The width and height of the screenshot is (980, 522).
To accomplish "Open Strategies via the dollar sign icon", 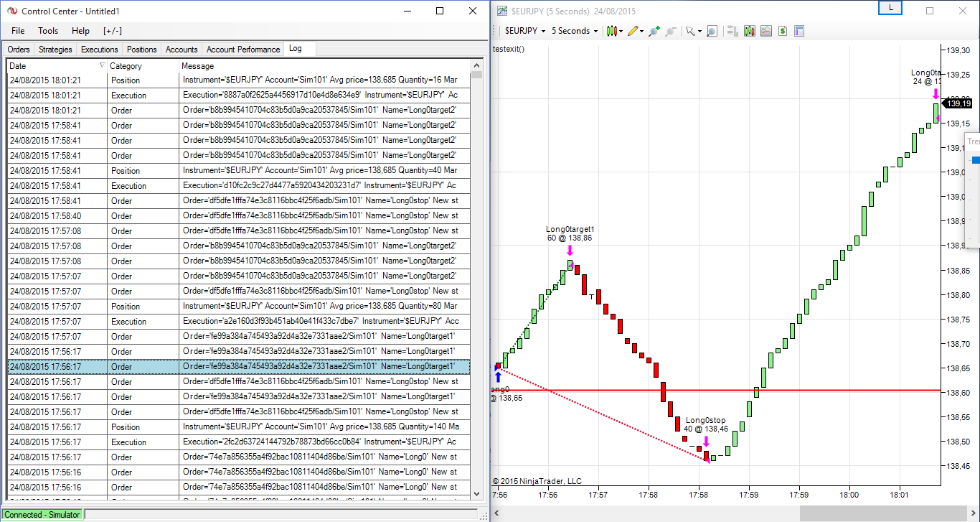I will click(x=783, y=31).
